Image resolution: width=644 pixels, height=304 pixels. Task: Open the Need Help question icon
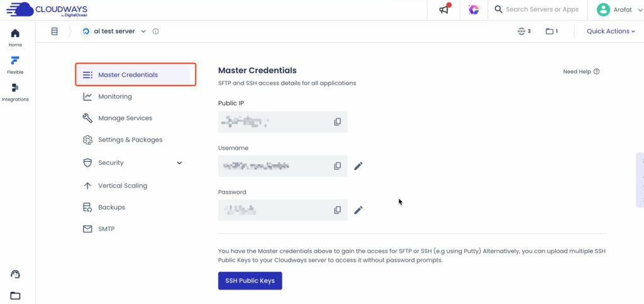click(x=596, y=72)
